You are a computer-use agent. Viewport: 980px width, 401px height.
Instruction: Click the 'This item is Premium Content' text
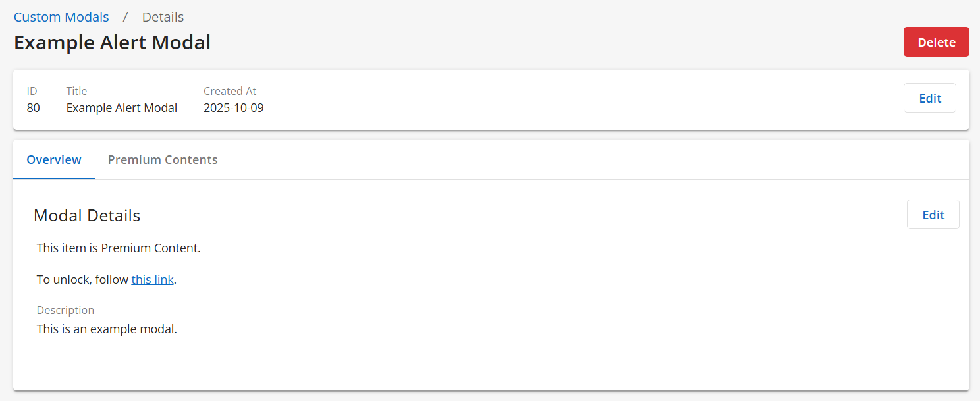[119, 248]
